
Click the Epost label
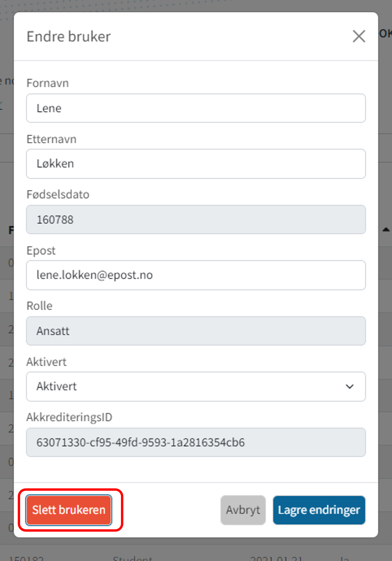pos(41,250)
